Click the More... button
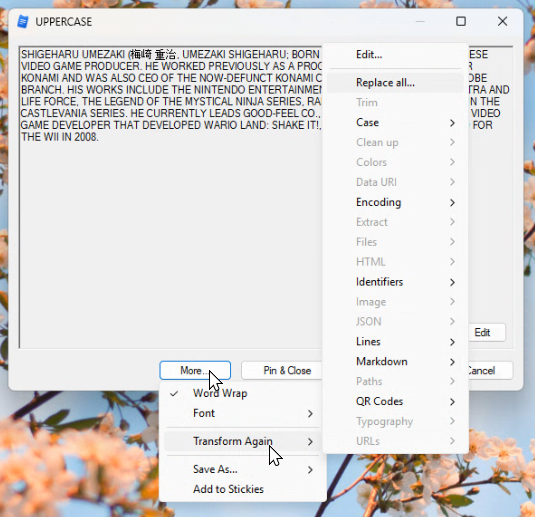Screen dimensions: 535x517 [x=195, y=370]
